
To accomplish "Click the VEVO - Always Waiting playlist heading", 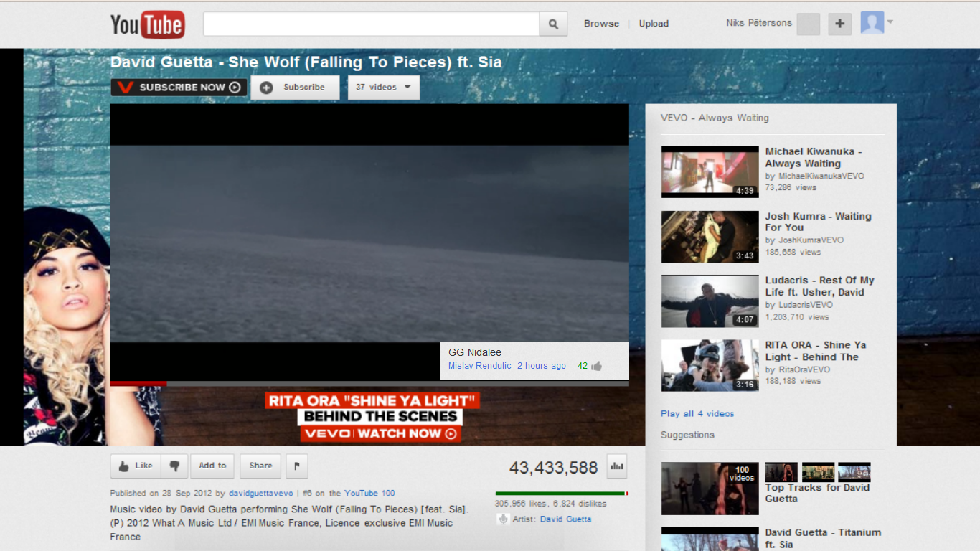I will pyautogui.click(x=715, y=118).
